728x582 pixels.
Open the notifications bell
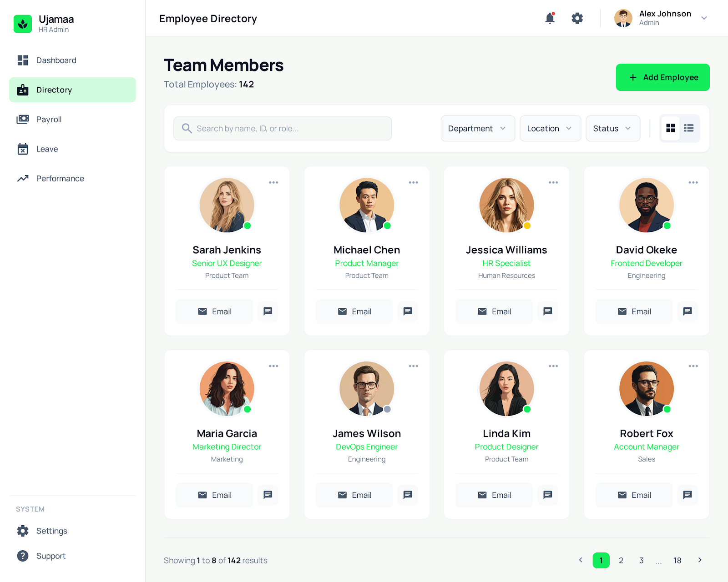click(x=550, y=18)
